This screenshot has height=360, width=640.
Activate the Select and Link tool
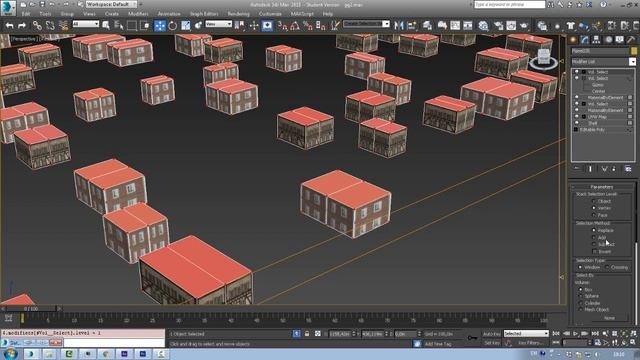37,26
